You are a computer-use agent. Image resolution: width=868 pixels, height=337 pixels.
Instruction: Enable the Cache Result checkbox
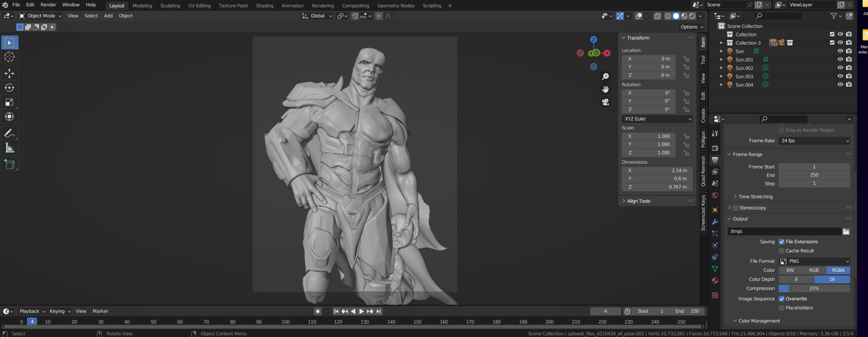click(x=782, y=251)
